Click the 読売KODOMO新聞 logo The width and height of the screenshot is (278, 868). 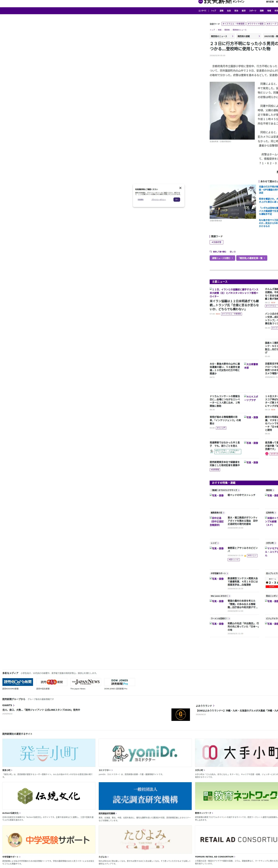pos(18,682)
